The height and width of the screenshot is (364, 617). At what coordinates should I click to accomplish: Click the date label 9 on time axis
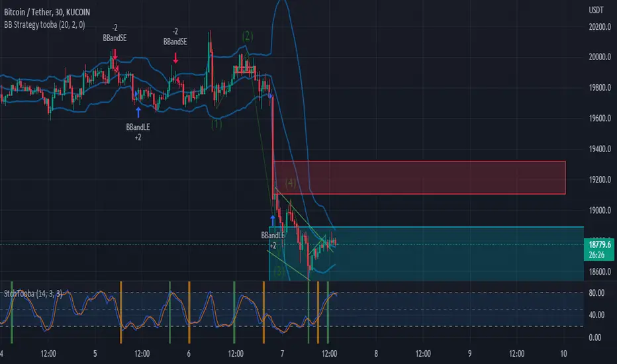(469, 353)
